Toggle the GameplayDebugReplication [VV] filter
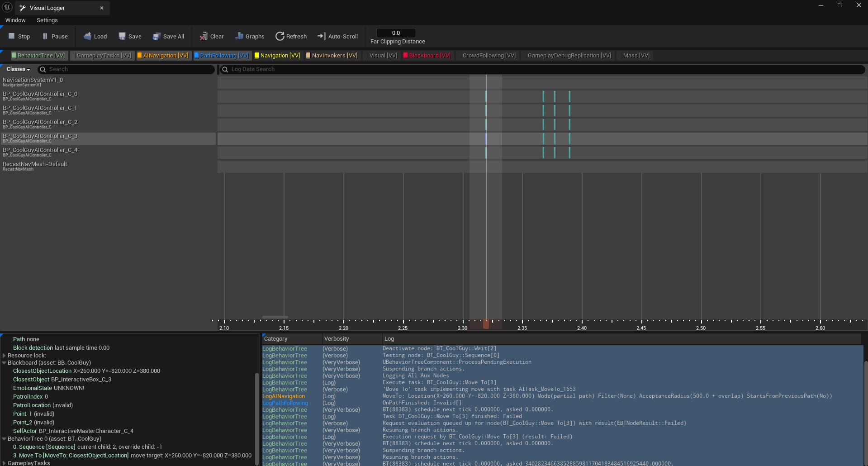Image resolution: width=868 pixels, height=466 pixels. (567, 55)
